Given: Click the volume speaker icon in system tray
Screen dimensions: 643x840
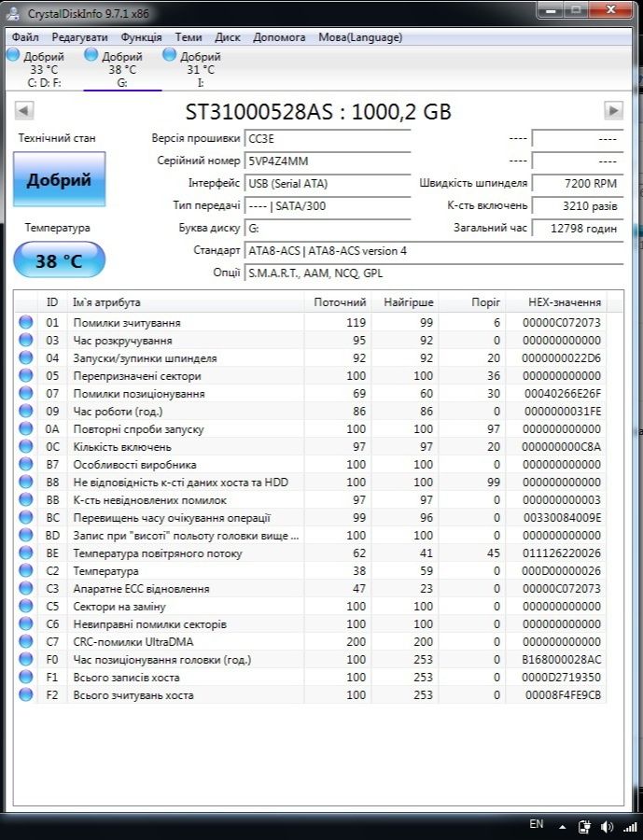Looking at the screenshot, I should tap(608, 827).
